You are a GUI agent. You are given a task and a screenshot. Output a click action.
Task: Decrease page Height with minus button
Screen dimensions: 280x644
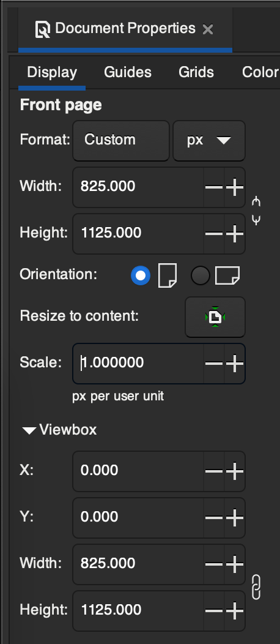click(214, 234)
